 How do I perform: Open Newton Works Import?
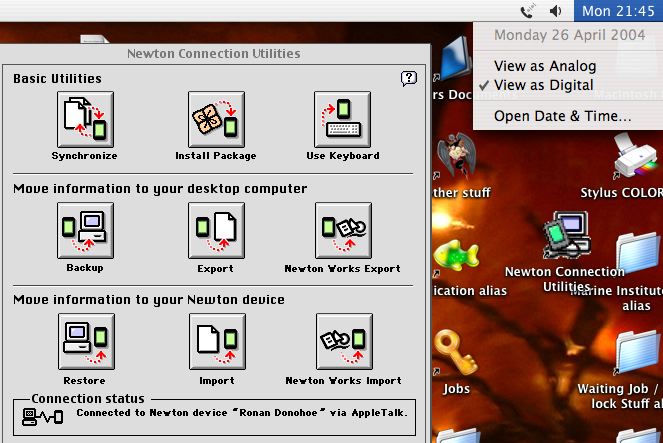[x=344, y=342]
